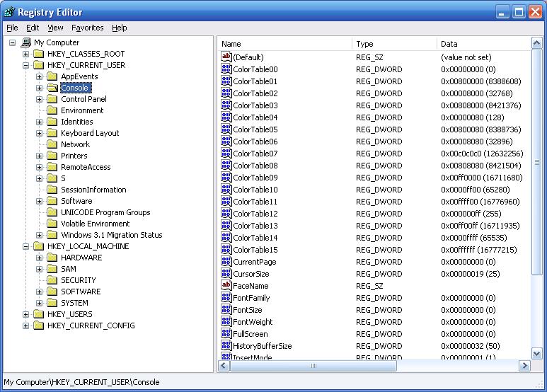Click the DWORD icon beside ColorTable10
The width and height of the screenshot is (547, 392).
point(226,189)
